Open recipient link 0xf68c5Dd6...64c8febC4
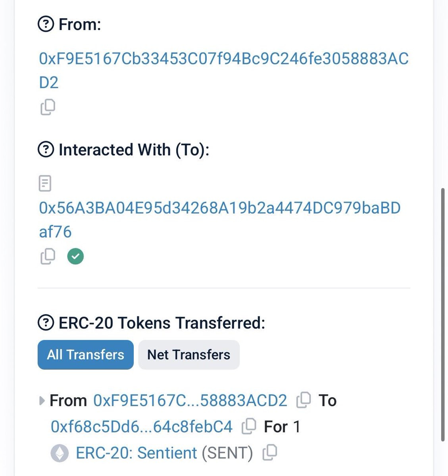This screenshot has height=476, width=448. tap(142, 427)
